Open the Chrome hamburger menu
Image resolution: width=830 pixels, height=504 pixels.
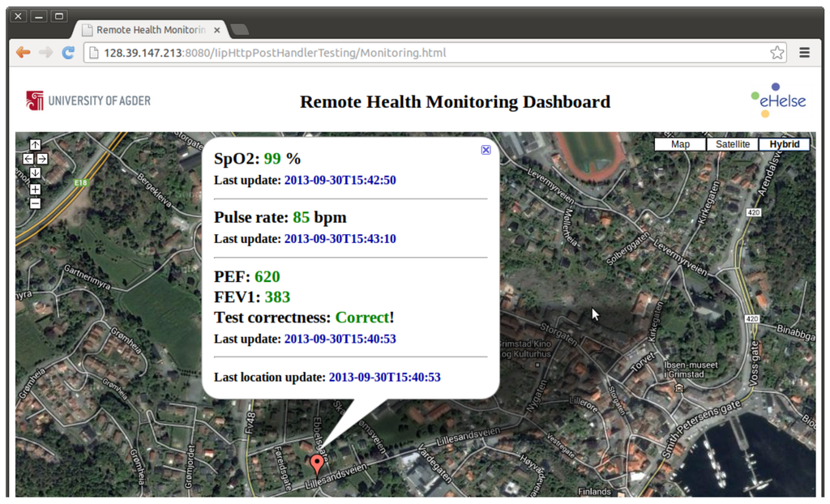pyautogui.click(x=804, y=53)
